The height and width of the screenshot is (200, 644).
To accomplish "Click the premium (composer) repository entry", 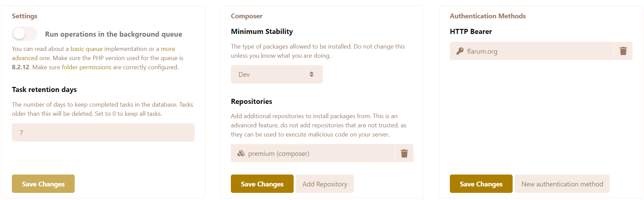I will 312,153.
